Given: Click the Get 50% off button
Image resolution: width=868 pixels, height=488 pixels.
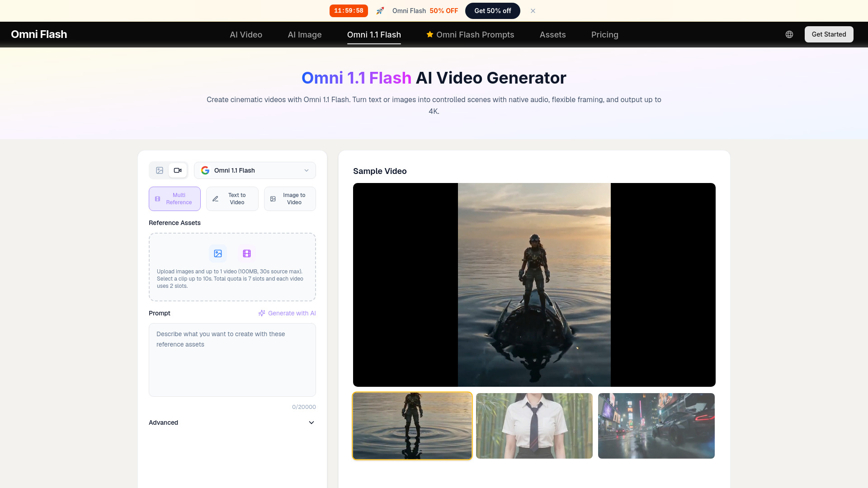Looking at the screenshot, I should pyautogui.click(x=493, y=11).
